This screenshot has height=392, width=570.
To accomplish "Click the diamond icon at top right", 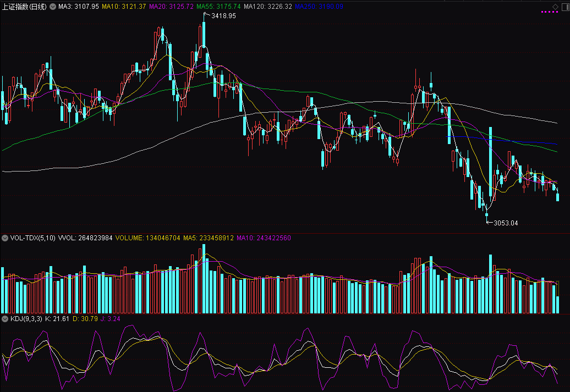I will pos(555,6).
